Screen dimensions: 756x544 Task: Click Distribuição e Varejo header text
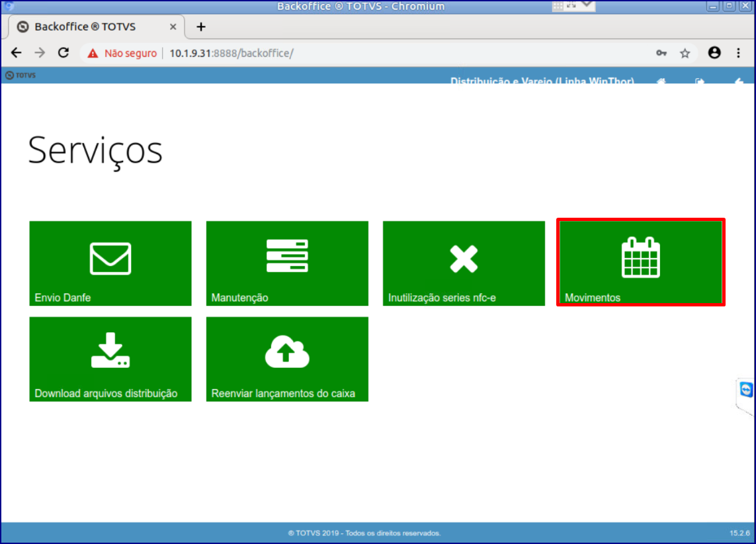pos(542,81)
